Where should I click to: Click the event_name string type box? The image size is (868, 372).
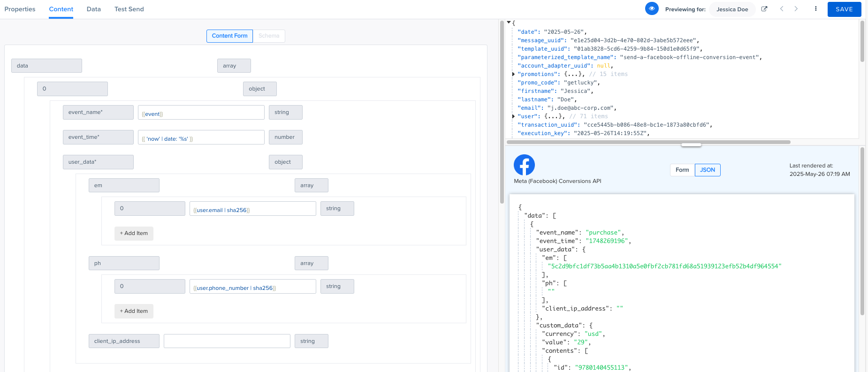[x=285, y=112]
